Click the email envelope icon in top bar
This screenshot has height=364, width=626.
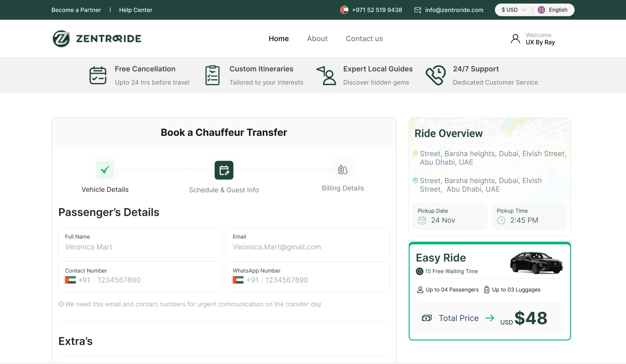[418, 10]
